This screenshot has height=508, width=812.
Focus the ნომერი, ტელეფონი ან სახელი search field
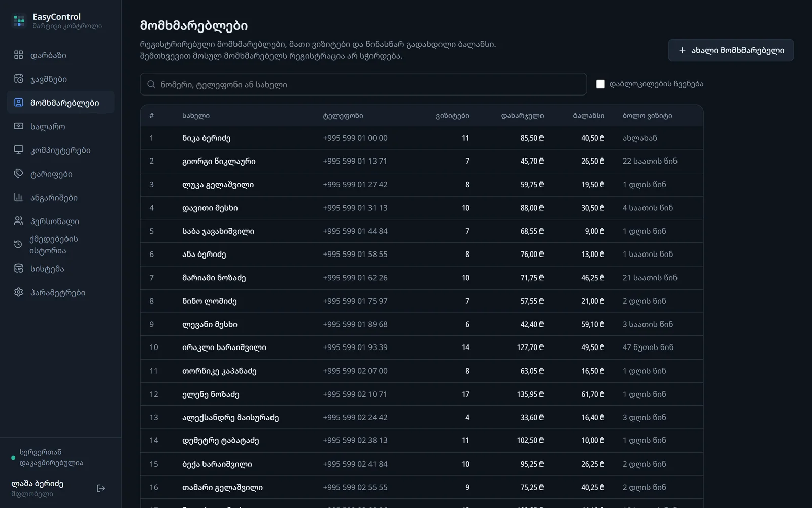coord(363,84)
